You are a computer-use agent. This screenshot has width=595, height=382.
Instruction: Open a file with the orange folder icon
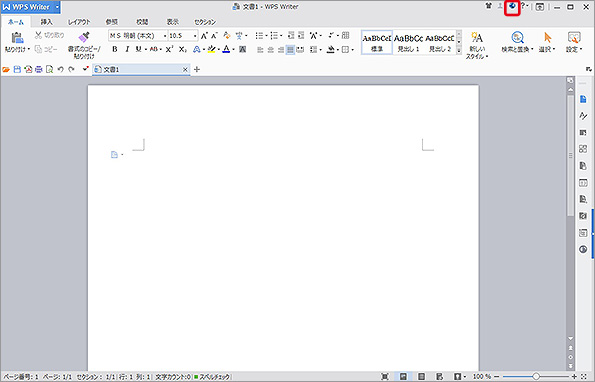click(x=6, y=69)
